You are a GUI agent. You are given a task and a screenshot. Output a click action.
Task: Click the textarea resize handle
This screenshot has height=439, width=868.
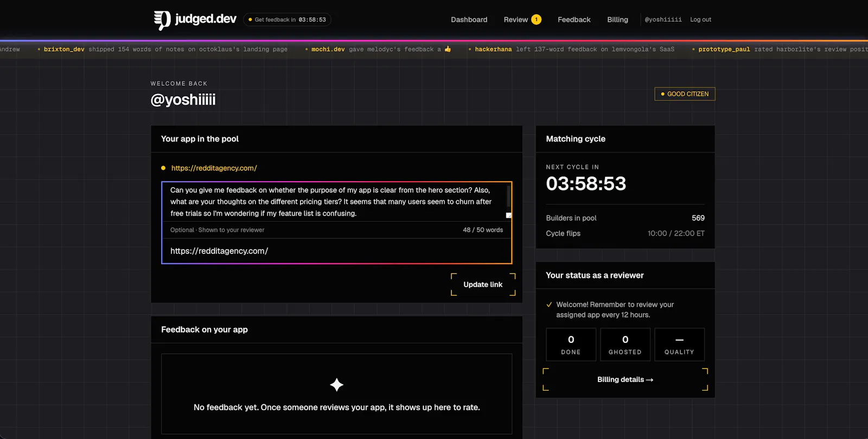pyautogui.click(x=509, y=215)
